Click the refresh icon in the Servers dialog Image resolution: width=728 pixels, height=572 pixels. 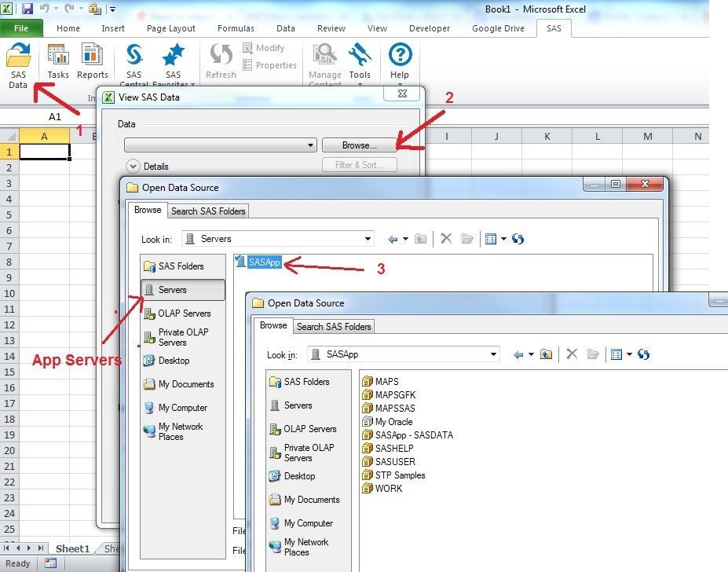(518, 239)
